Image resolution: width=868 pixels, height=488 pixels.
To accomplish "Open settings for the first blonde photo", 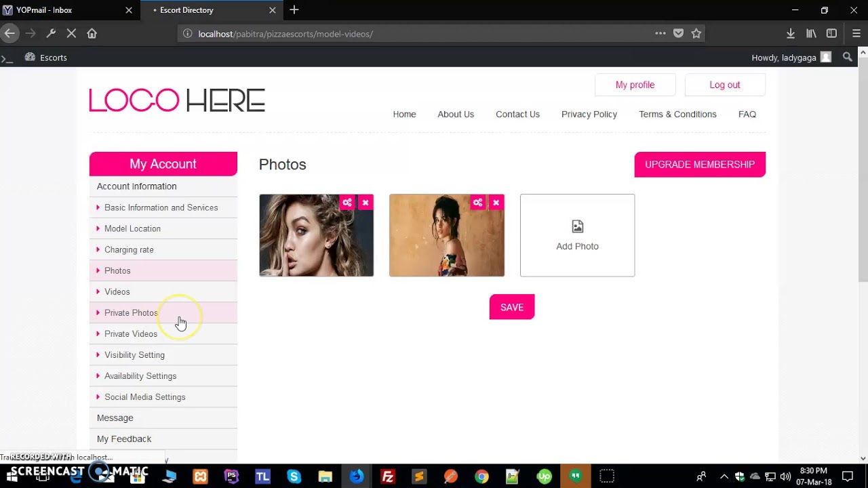I will (347, 203).
